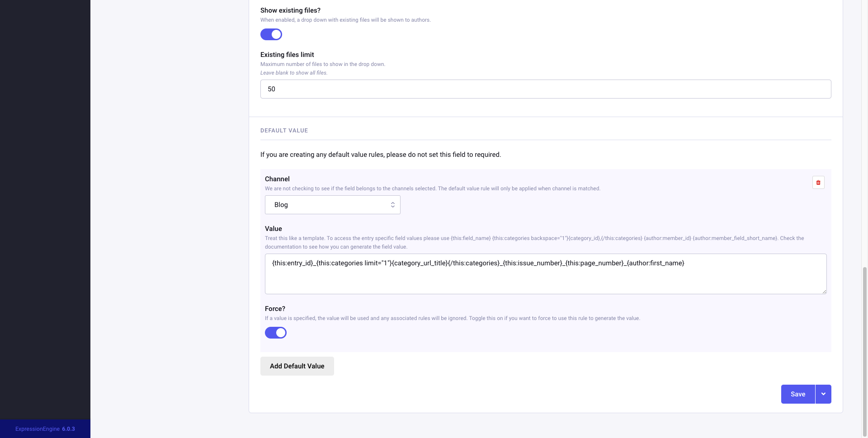Viewport: 868px width, 438px height.
Task: Click the 'Existing files limit' label
Action: click(287, 55)
